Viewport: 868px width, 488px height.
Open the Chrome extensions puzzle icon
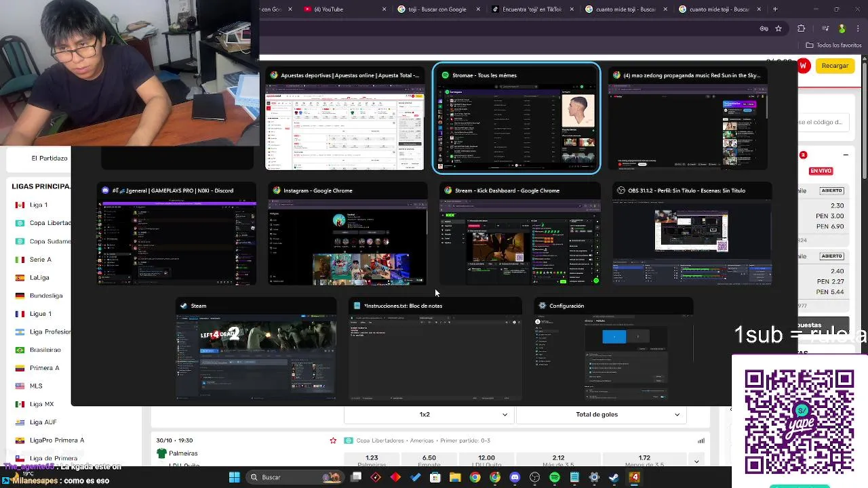coord(802,28)
